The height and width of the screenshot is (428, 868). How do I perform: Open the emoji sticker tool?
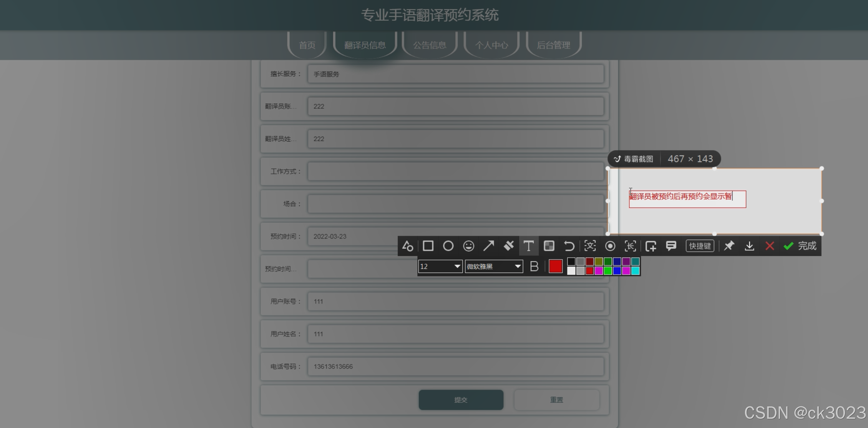(x=468, y=246)
